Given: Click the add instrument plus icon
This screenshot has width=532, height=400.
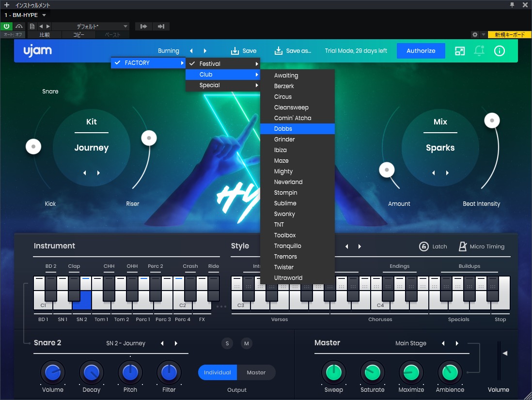Looking at the screenshot, I should pos(6,5).
